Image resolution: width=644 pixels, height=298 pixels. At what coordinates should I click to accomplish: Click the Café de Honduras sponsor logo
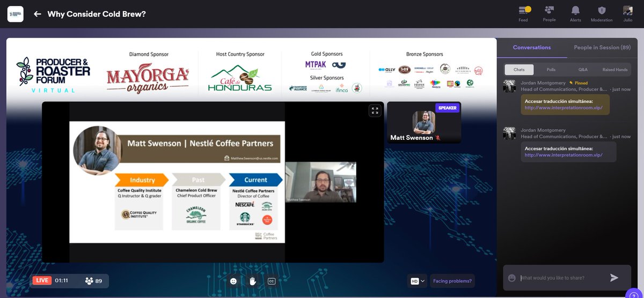coord(240,79)
